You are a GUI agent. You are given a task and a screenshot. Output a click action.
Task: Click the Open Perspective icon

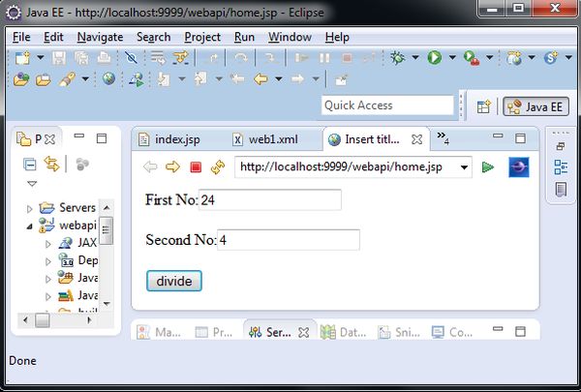(x=484, y=107)
